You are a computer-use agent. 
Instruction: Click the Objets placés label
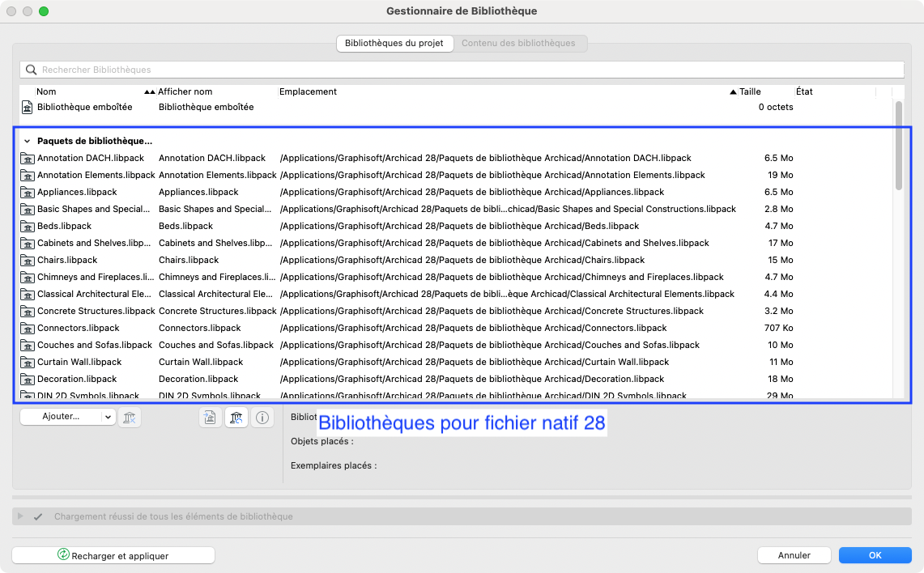[322, 442]
